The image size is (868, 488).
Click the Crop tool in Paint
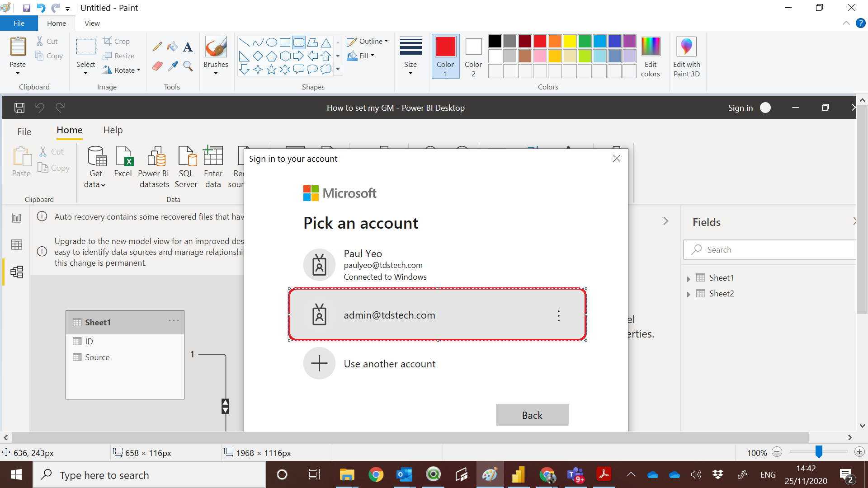point(117,41)
